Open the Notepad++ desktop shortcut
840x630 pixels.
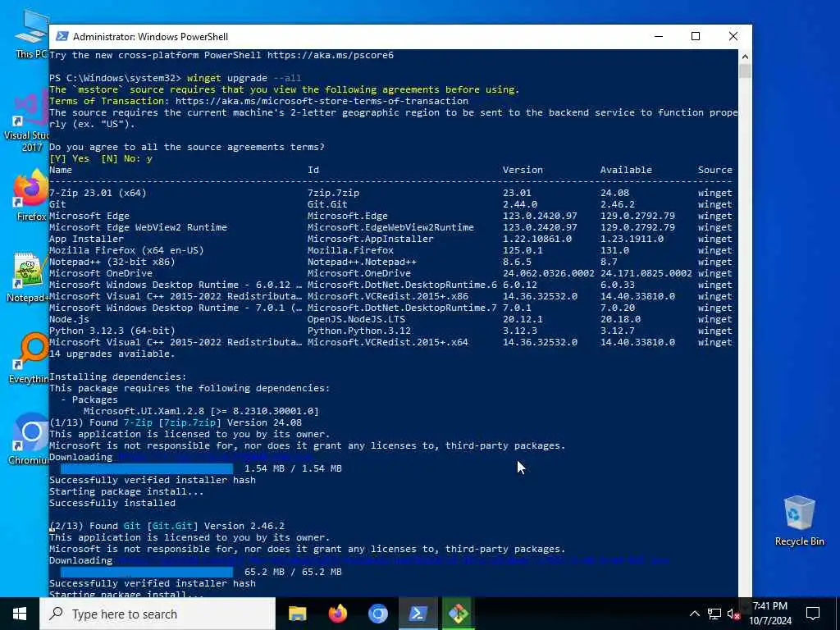coord(27,277)
